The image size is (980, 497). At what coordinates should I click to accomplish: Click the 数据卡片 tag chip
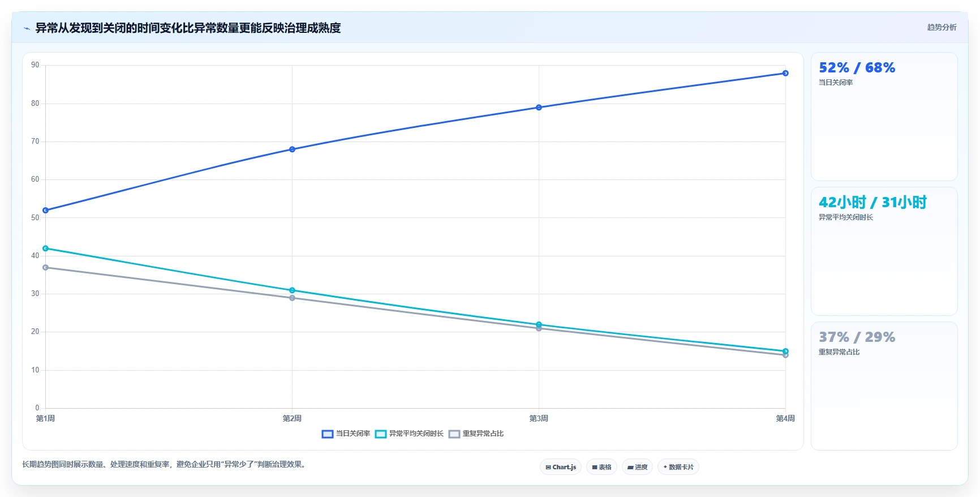(678, 467)
